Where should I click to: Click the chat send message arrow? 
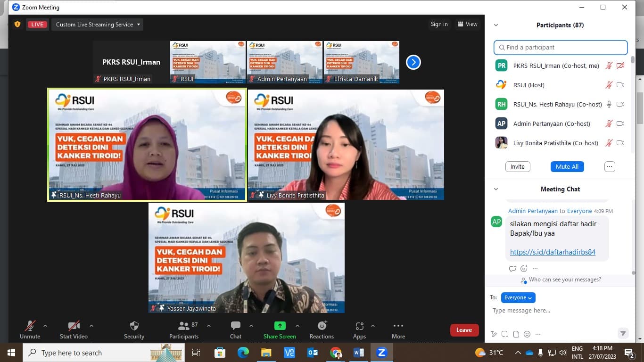pos(623,333)
